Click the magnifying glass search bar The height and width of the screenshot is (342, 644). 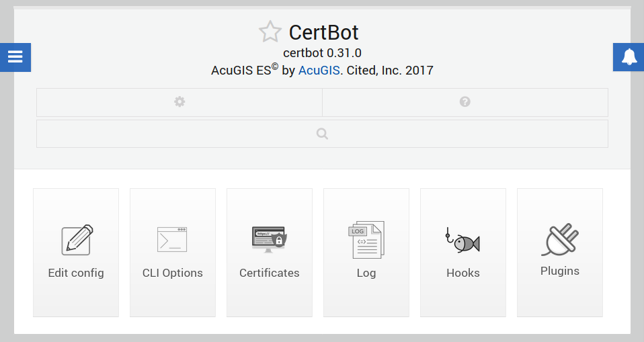click(x=322, y=134)
